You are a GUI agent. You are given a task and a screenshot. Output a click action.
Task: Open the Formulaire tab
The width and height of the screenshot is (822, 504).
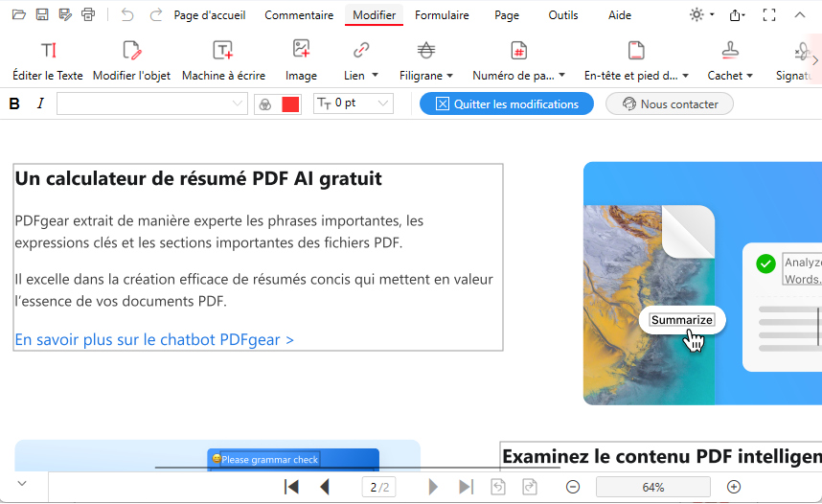coord(442,15)
